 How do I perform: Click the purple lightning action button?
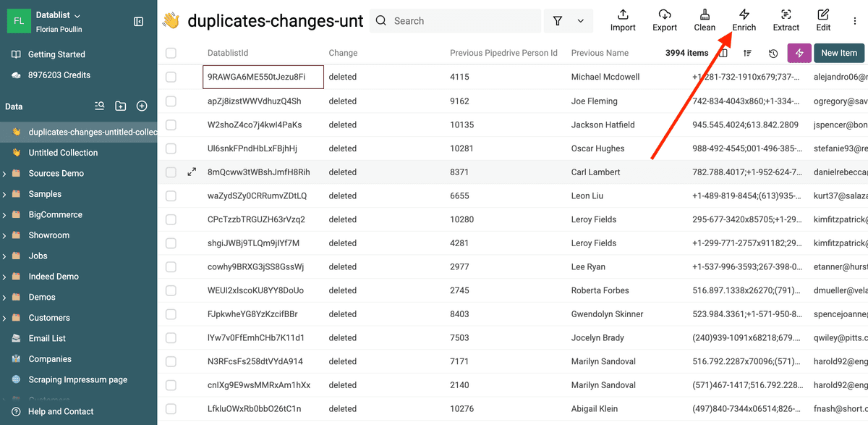(x=799, y=53)
